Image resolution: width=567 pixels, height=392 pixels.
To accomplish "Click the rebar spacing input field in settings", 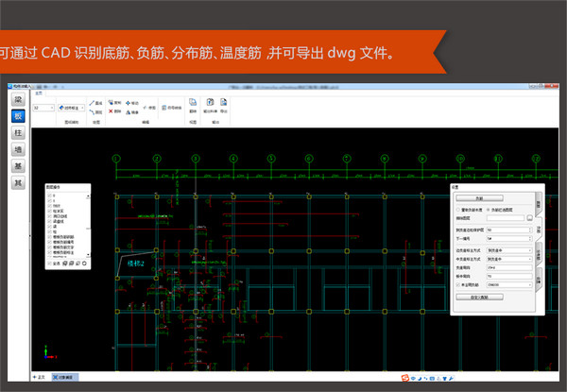I will pos(509,267).
